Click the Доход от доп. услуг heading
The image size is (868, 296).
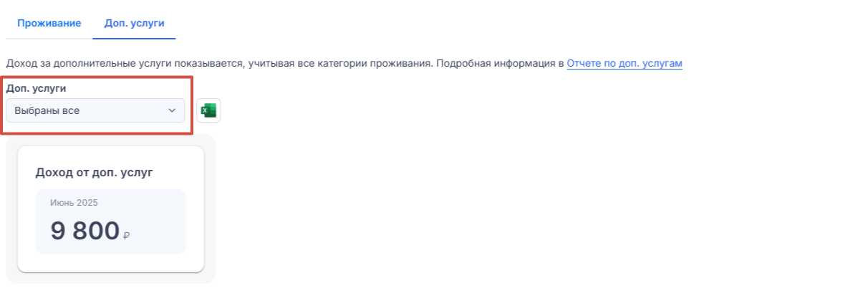pos(94,172)
